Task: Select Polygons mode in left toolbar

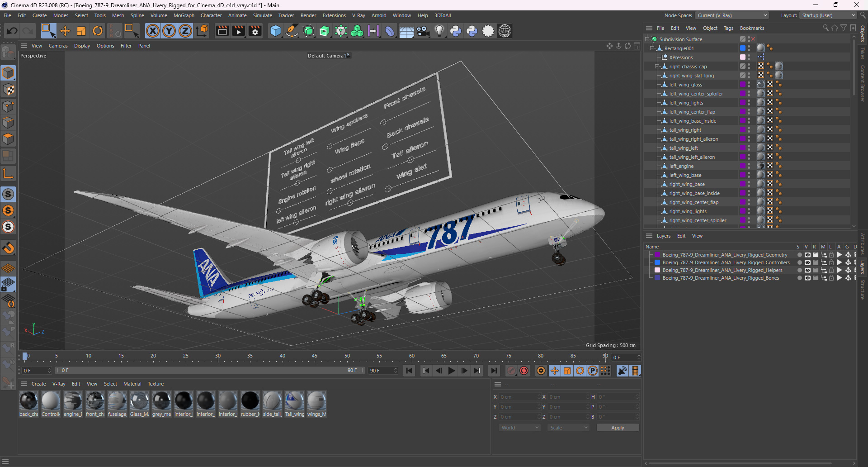Action: tap(8, 139)
